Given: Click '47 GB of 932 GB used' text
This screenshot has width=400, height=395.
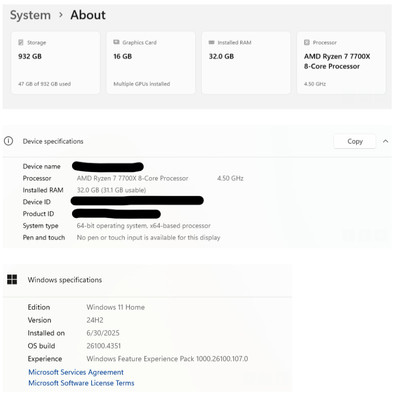Looking at the screenshot, I should [44, 84].
